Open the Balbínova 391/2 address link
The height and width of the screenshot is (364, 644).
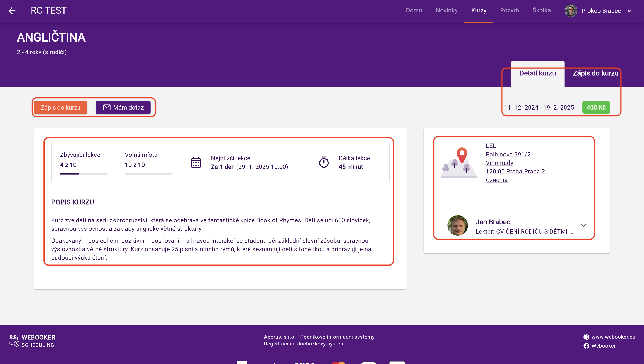click(x=508, y=154)
